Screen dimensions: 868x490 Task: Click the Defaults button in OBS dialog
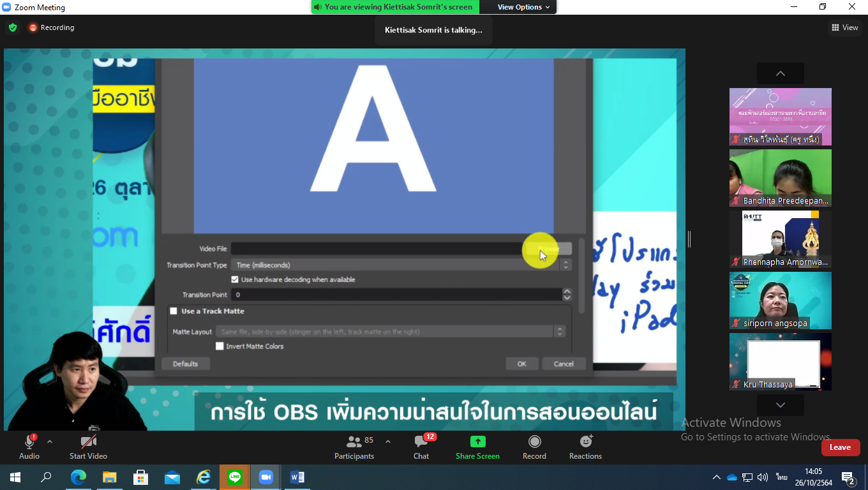coord(186,364)
